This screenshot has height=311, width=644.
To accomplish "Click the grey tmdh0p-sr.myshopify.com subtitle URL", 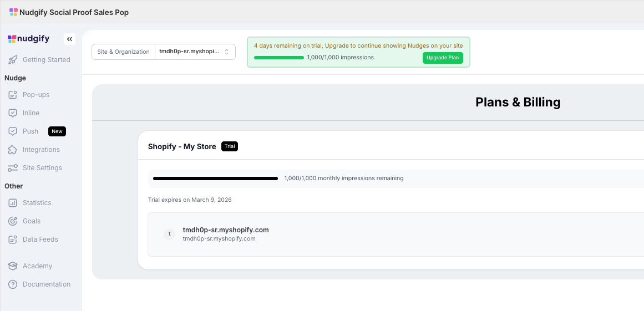I will pos(219,238).
